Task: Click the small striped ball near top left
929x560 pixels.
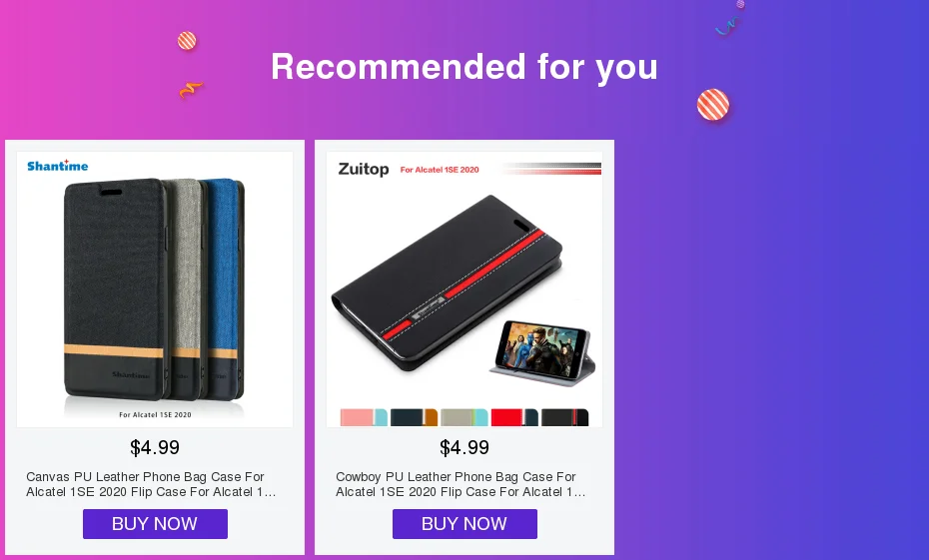Action: pos(187,41)
